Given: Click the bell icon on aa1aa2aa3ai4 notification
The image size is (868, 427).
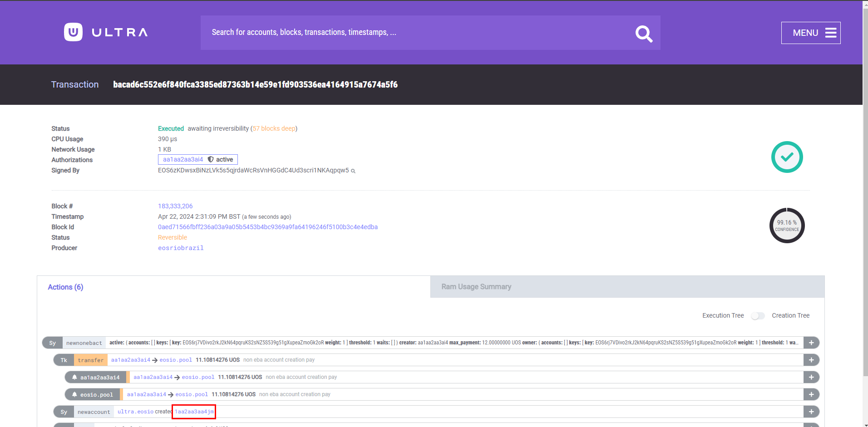Looking at the screenshot, I should coord(74,377).
